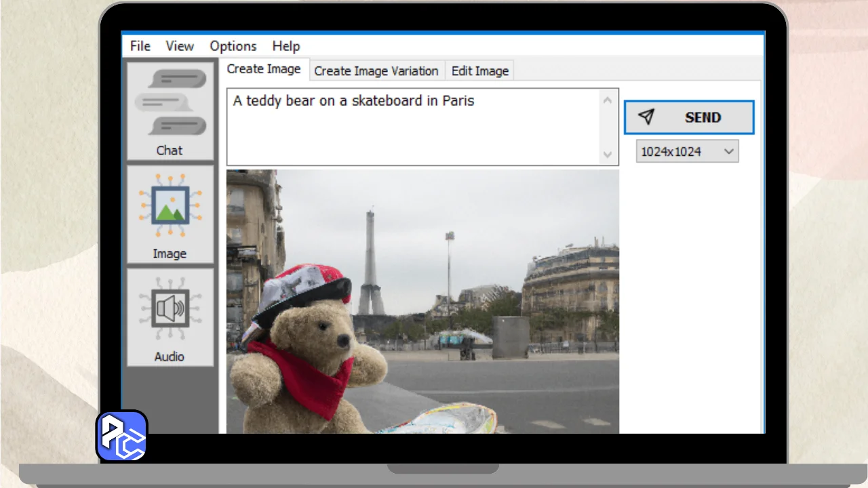Image resolution: width=868 pixels, height=488 pixels.
Task: Select the Create Image tab
Action: (x=264, y=69)
